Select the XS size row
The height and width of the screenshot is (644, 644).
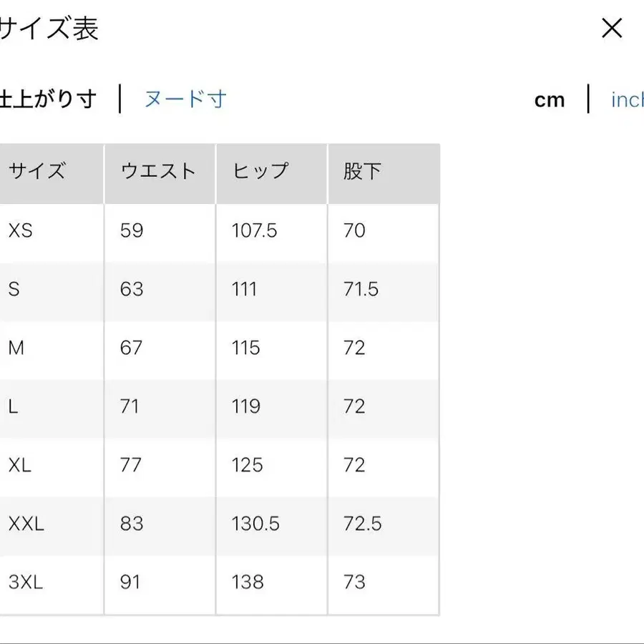coord(43,230)
